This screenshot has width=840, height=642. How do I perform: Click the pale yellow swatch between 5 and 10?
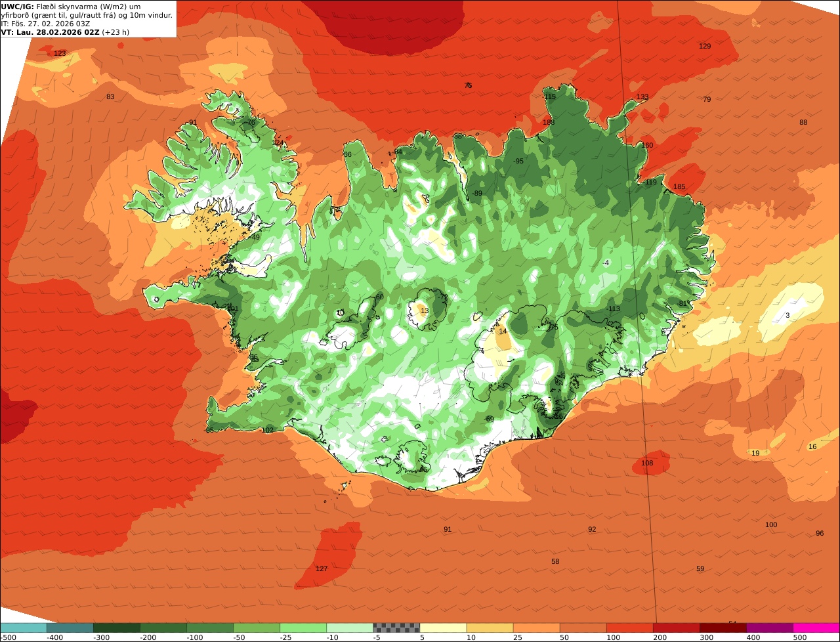pos(443,628)
